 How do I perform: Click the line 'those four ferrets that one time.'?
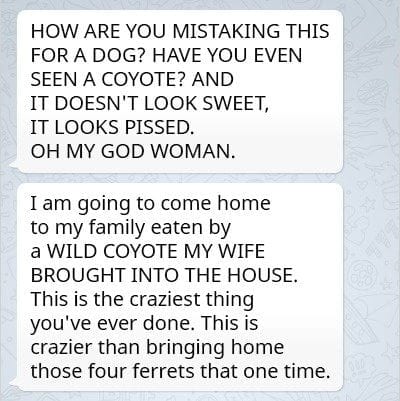(180, 371)
